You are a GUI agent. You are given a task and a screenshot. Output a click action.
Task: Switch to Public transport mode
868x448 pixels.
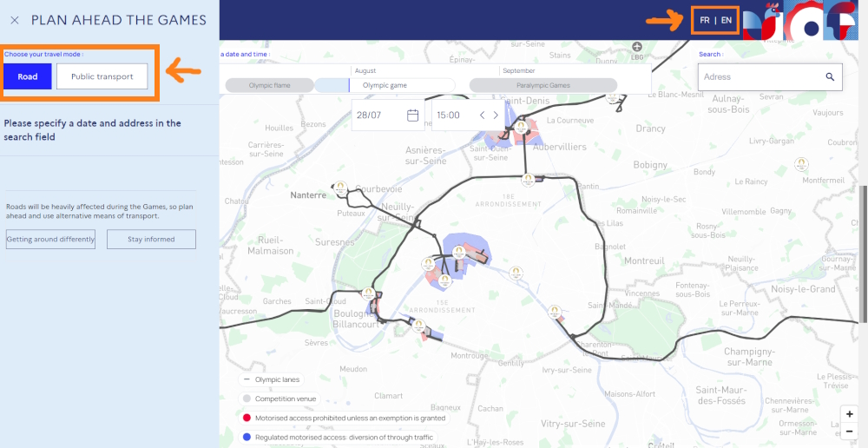(102, 76)
